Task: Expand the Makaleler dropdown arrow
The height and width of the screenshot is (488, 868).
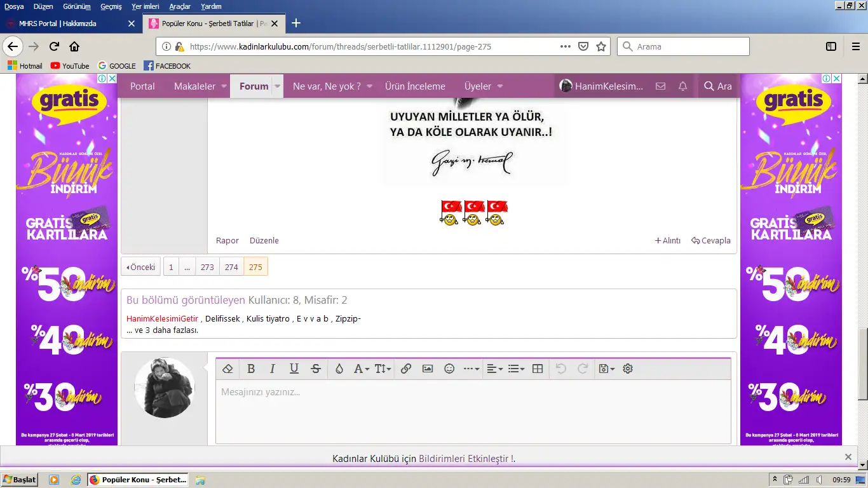Action: [223, 86]
